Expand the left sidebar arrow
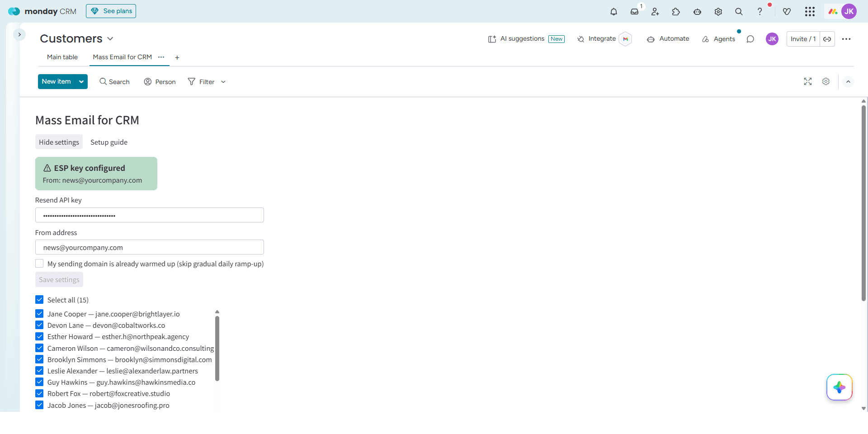868x434 pixels. [x=19, y=34]
